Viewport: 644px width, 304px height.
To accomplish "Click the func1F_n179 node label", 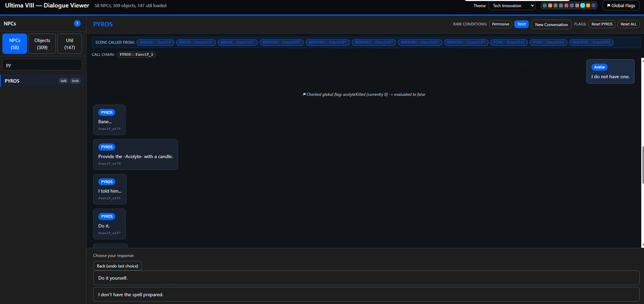I will pos(109,164).
